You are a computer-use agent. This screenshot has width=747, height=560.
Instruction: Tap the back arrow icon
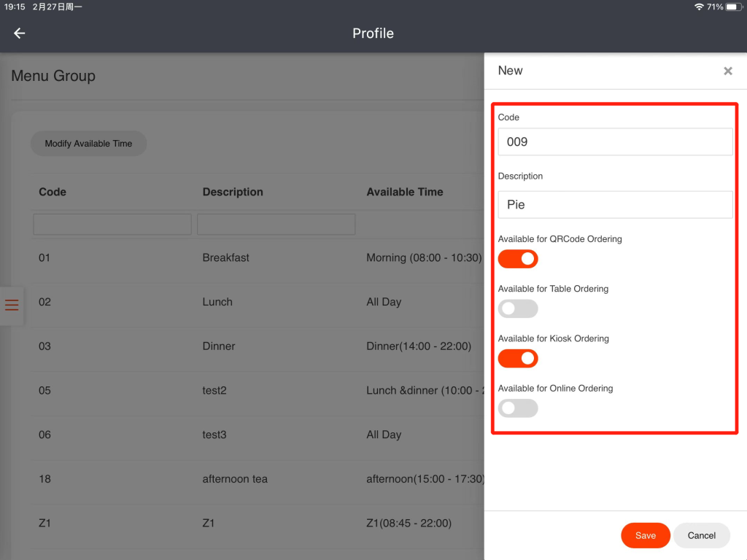tap(20, 34)
